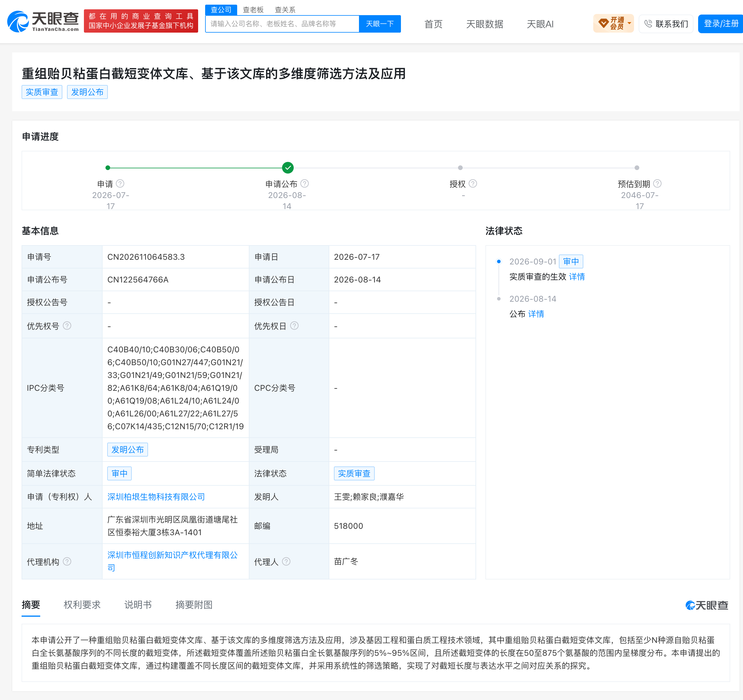743x700 pixels.
Task: Select the 查公司 search tab
Action: coord(221,10)
